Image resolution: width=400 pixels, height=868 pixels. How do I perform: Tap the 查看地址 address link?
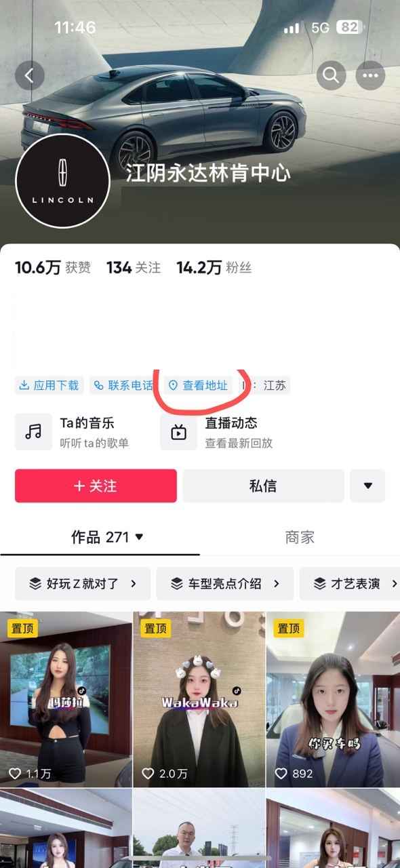tap(198, 385)
